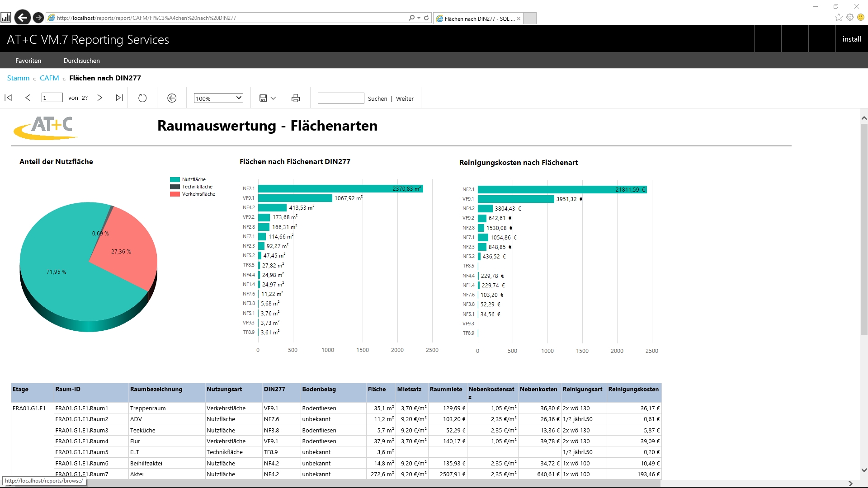
Task: Go to previous report page
Action: (x=28, y=98)
